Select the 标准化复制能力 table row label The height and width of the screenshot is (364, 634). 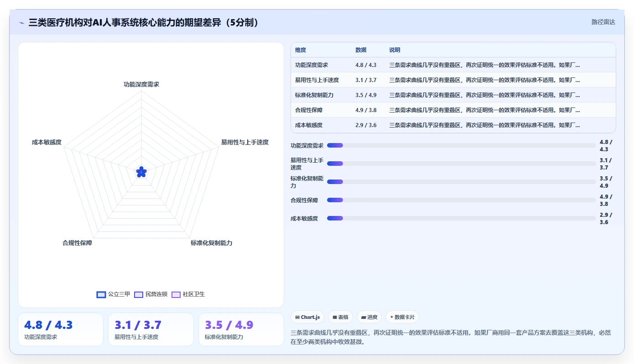(314, 95)
